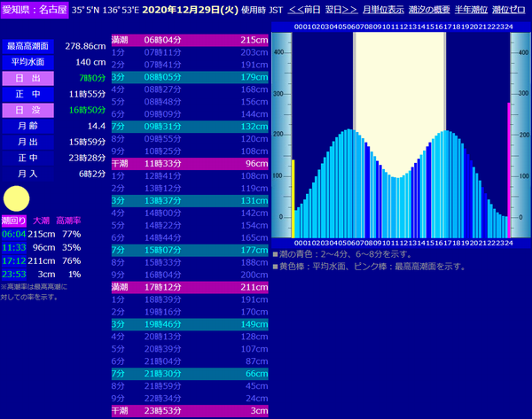This screenshot has height=419, width=532.
Task: Select the 干潮 11時33分 96cm row
Action: 190,164
